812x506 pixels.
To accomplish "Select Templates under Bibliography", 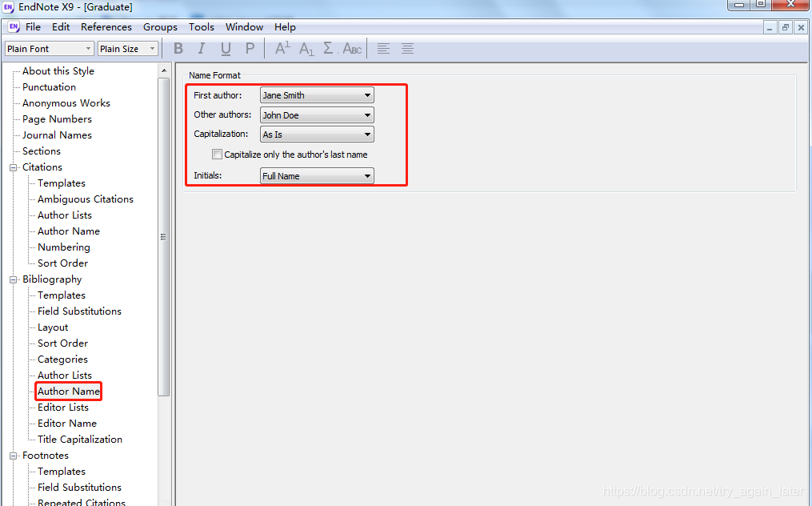I will 61,295.
